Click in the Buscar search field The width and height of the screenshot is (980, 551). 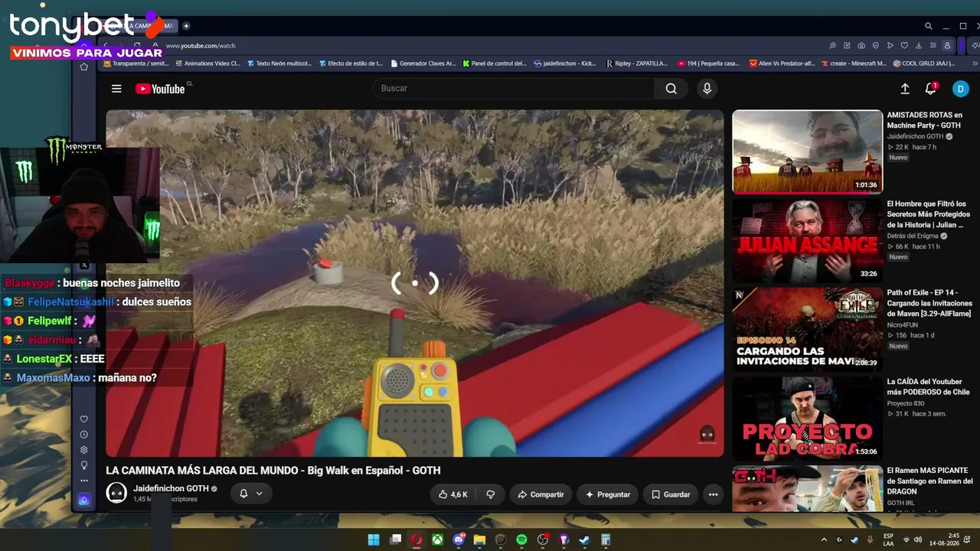click(513, 89)
